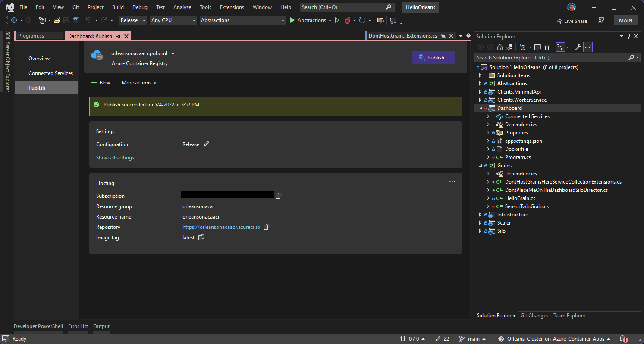Open Properties wrench icon in Solution Explorer

pos(578,47)
